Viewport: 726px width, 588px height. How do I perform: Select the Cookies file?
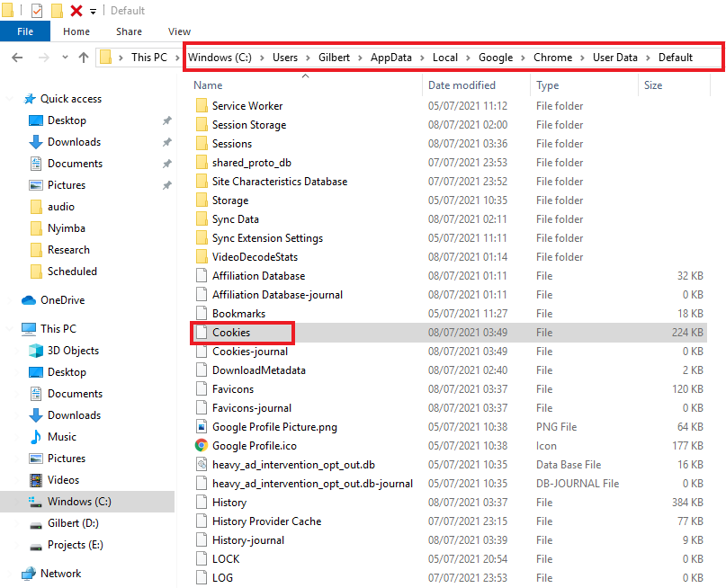pos(231,333)
